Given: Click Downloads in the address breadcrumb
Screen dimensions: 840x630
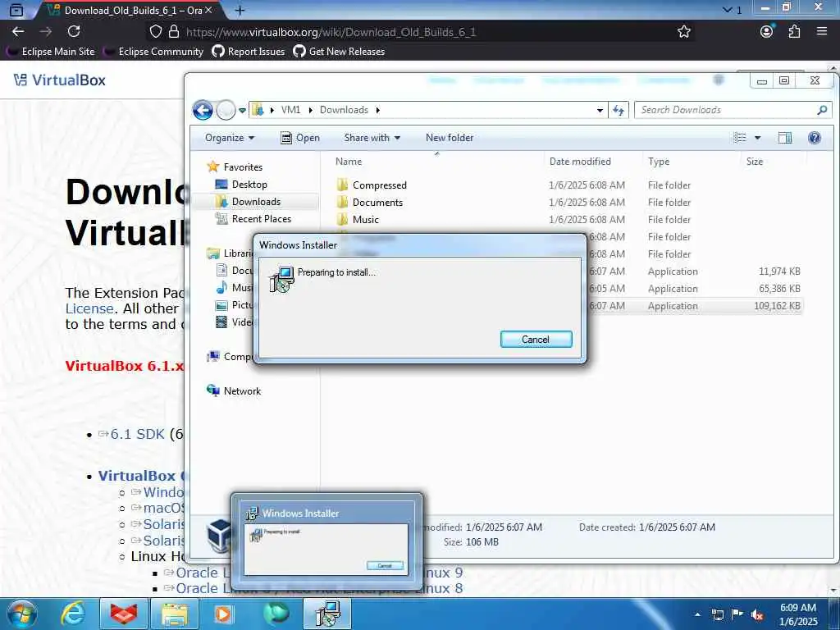Looking at the screenshot, I should coord(344,110).
